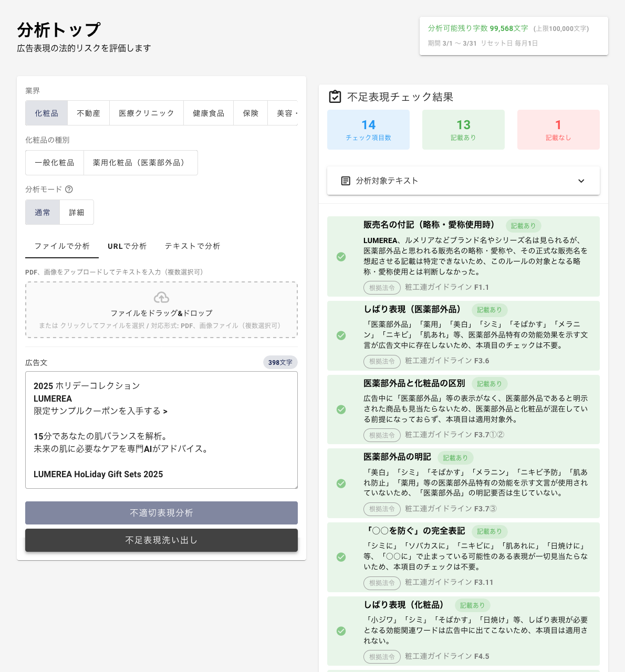This screenshot has width=625, height=672.
Task: Click the 不適切表現分析 button
Action: [x=161, y=513]
